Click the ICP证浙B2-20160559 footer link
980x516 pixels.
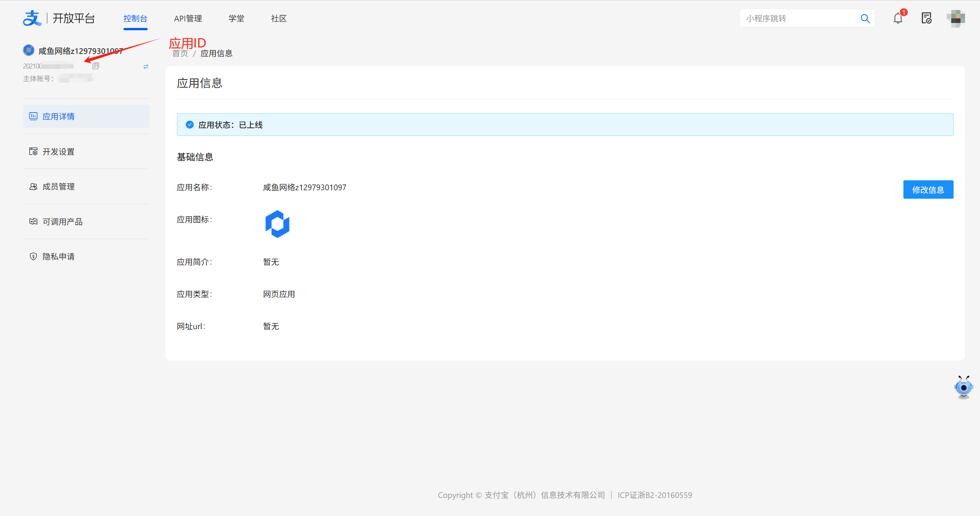(x=654, y=495)
